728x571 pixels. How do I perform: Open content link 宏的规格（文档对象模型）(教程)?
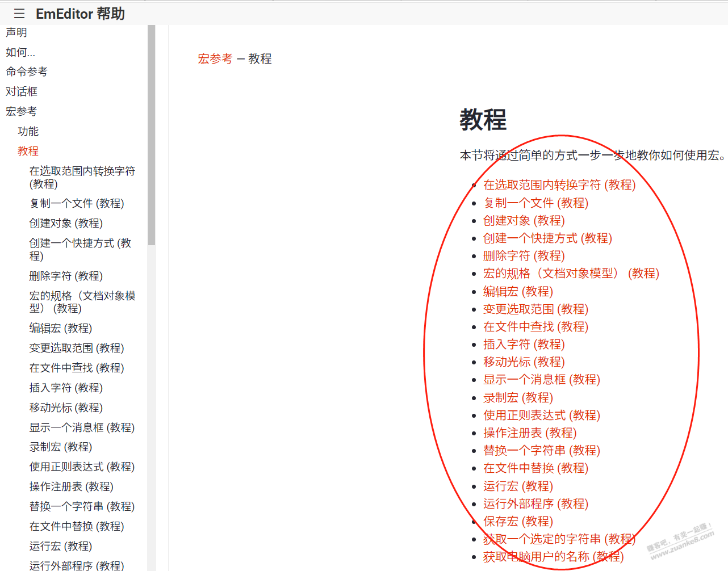click(571, 274)
